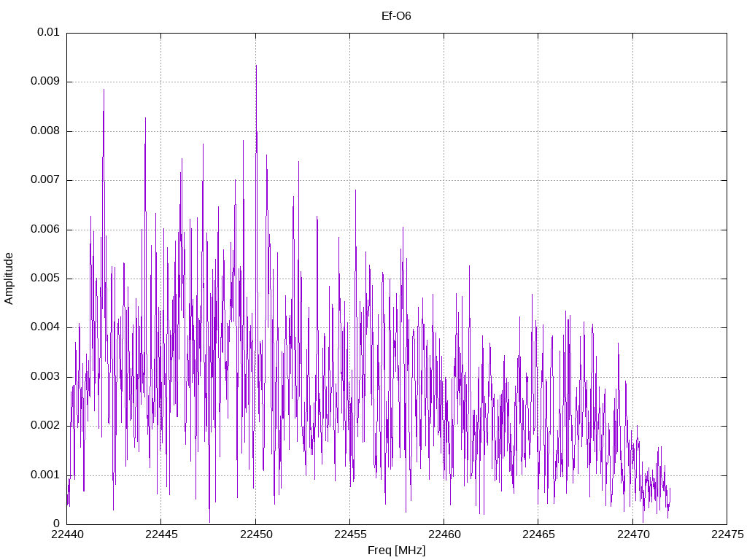
Task: Click the x-axis tick label 22460
Action: [444, 534]
